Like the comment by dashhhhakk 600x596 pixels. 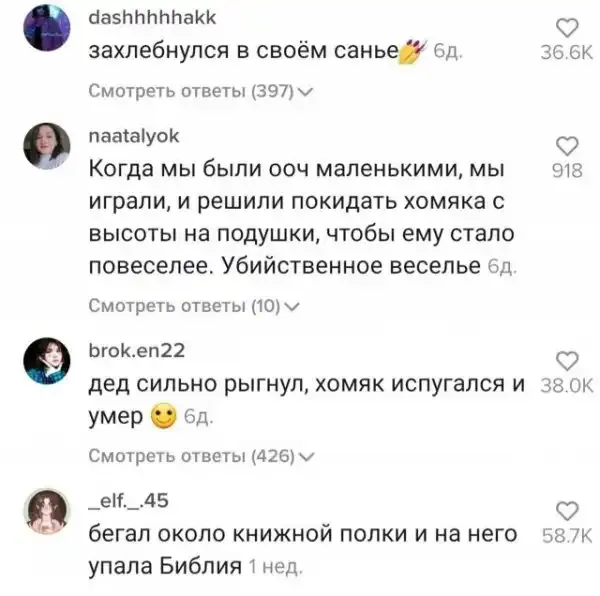[567, 28]
